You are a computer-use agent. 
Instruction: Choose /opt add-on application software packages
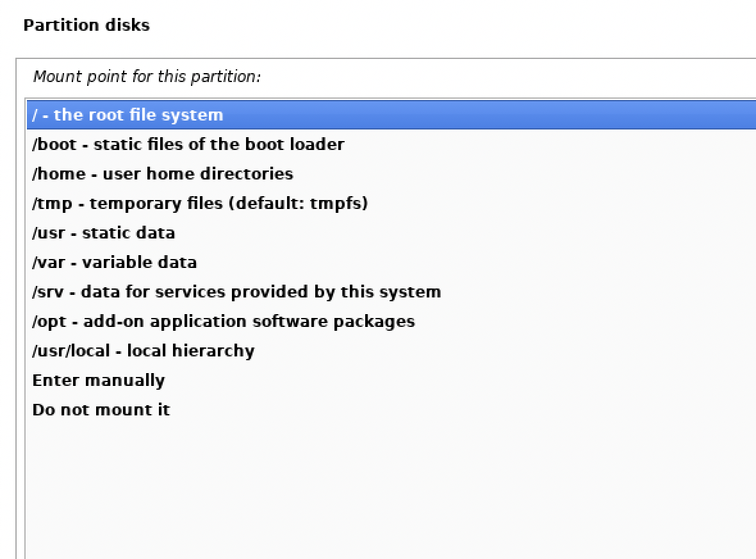pos(223,322)
